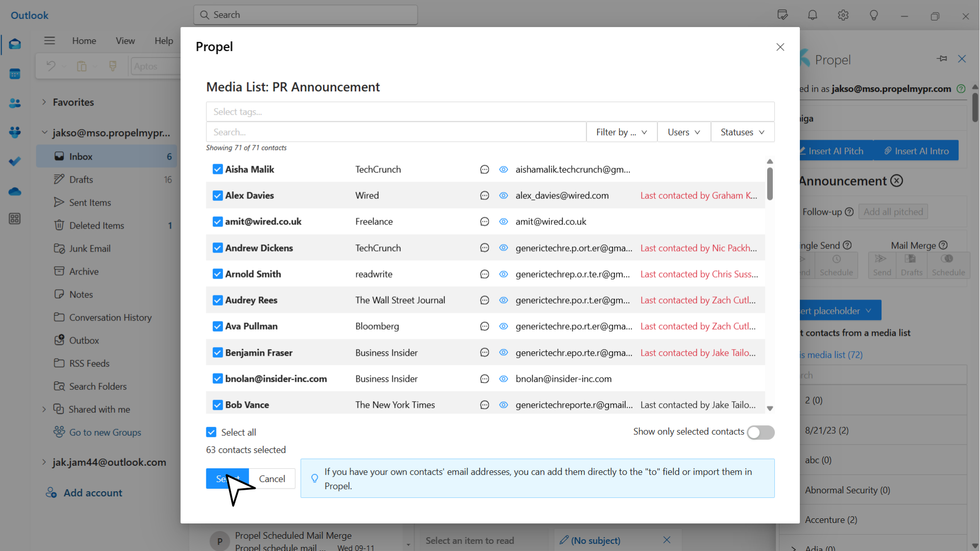Expand the Favorites folder group
This screenshot has height=551, width=980.
44,102
